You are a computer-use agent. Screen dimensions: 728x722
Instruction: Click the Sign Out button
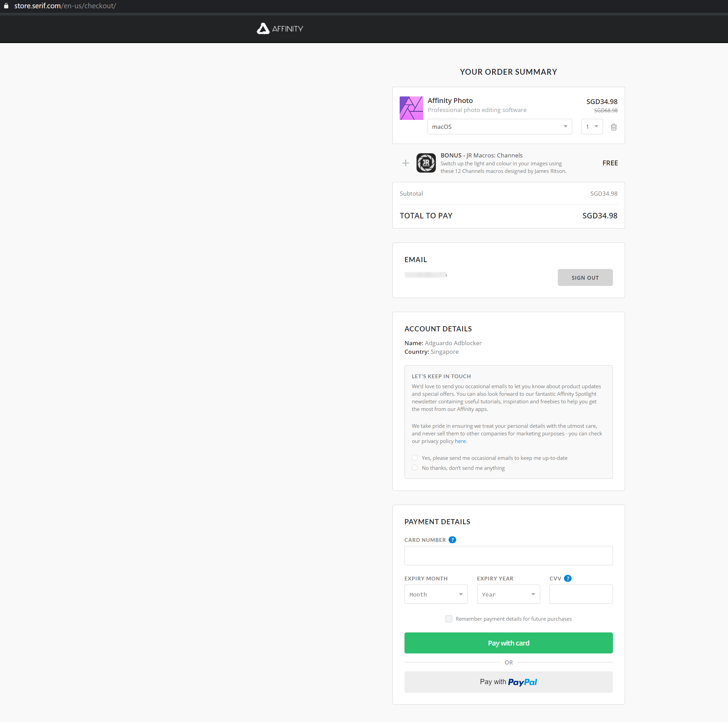pos(585,277)
